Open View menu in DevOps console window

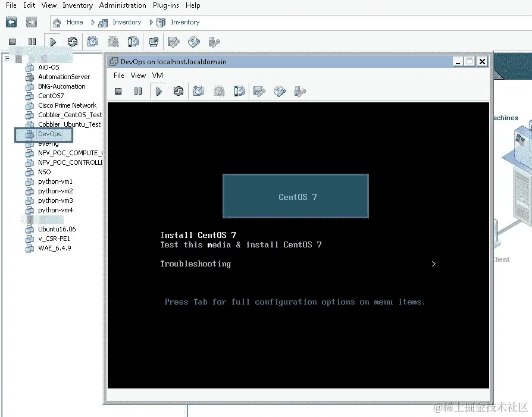(x=138, y=76)
